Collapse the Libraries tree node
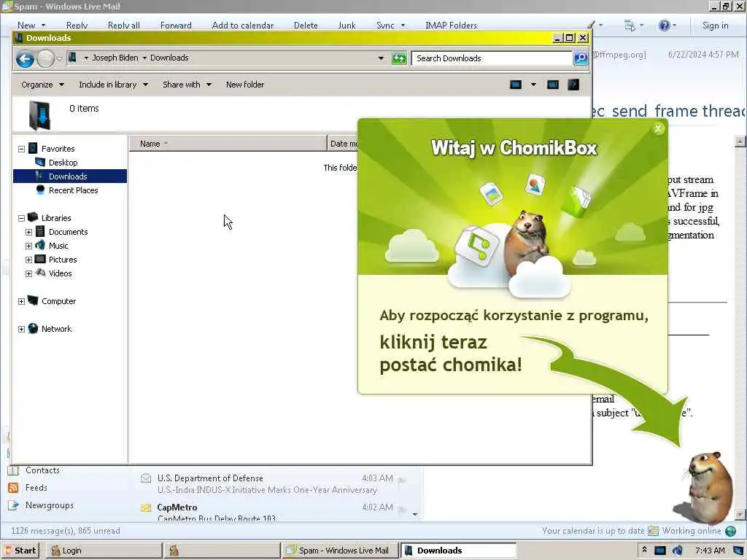Viewport: 747px width, 560px height. point(21,218)
